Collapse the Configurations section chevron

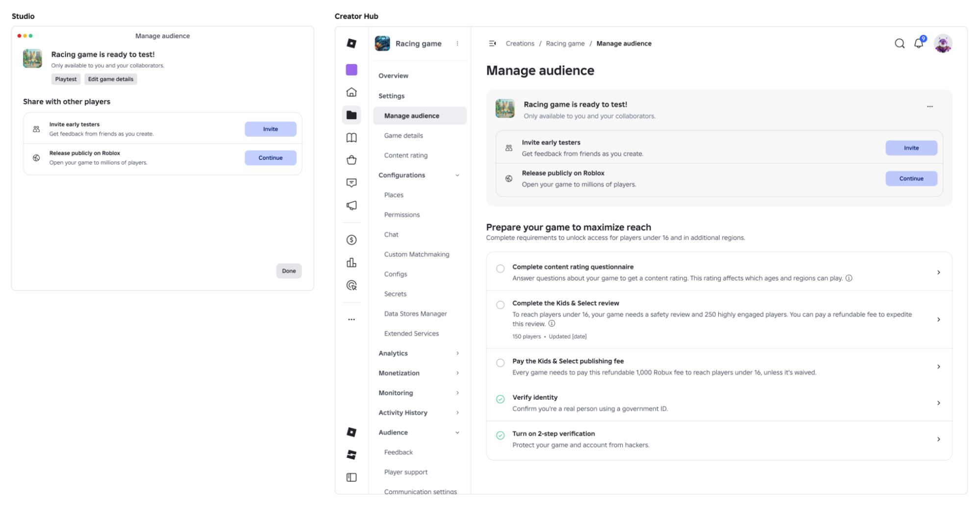[457, 175]
